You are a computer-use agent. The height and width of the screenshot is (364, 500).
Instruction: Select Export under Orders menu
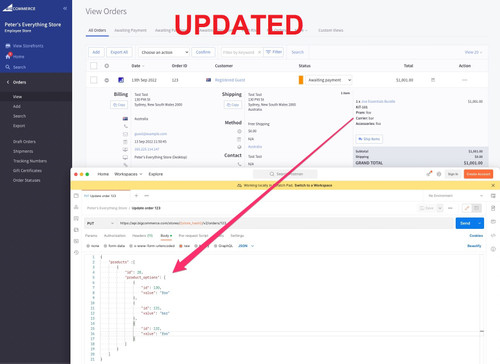(x=19, y=126)
